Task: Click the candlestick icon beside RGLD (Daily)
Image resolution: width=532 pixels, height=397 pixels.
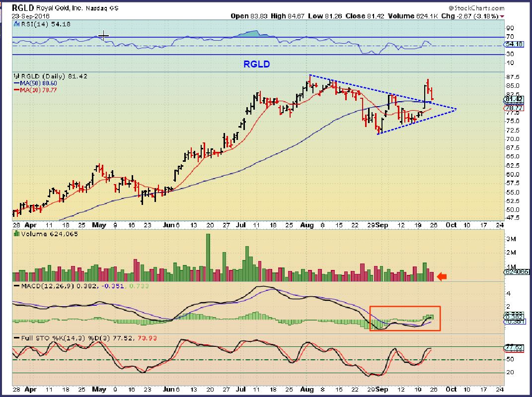Action: [x=17, y=76]
